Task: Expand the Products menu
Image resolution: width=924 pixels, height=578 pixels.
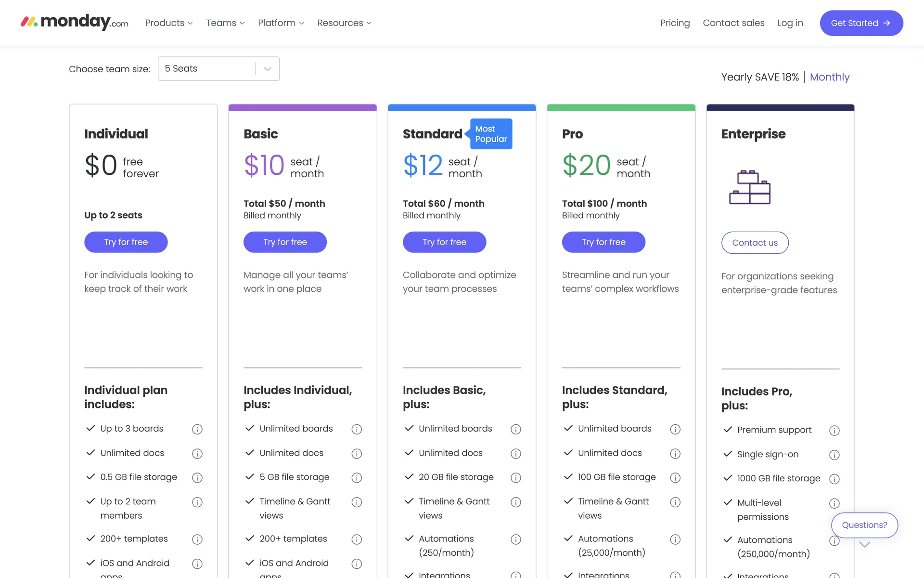Action: [x=169, y=23]
